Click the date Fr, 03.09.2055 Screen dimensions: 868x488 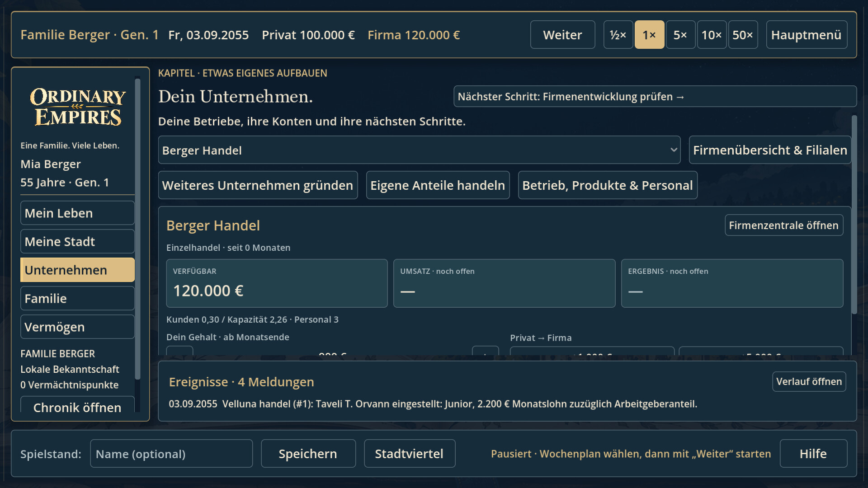208,35
